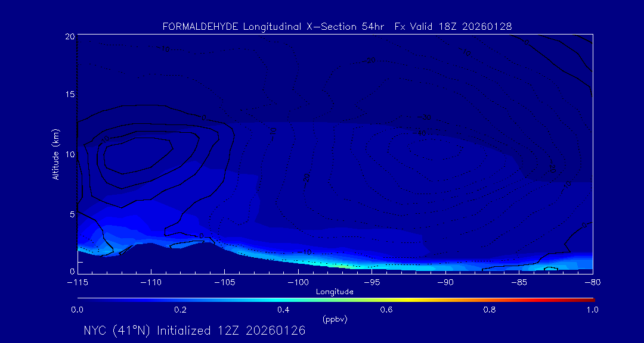Select the 20 km altitude tick label

(70, 36)
